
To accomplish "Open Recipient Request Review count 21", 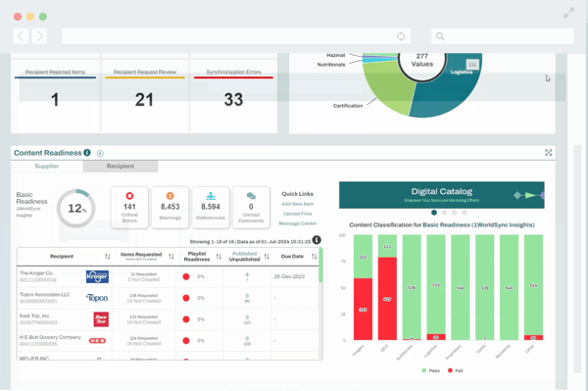I will pos(144,99).
